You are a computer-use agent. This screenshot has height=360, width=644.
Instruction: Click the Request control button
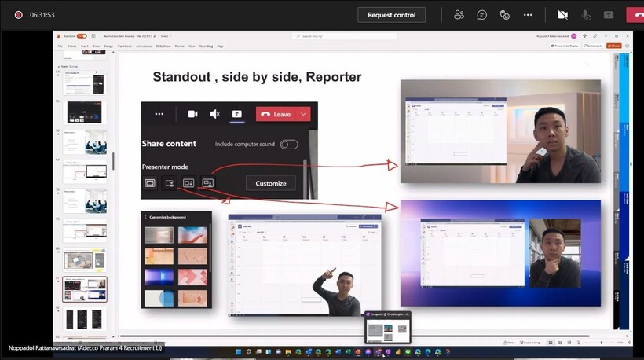coord(391,15)
